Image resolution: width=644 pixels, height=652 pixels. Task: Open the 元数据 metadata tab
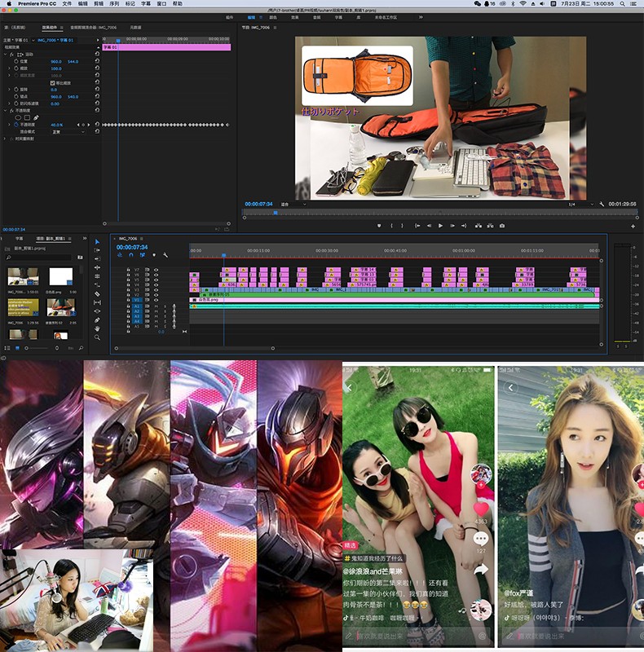coord(135,28)
